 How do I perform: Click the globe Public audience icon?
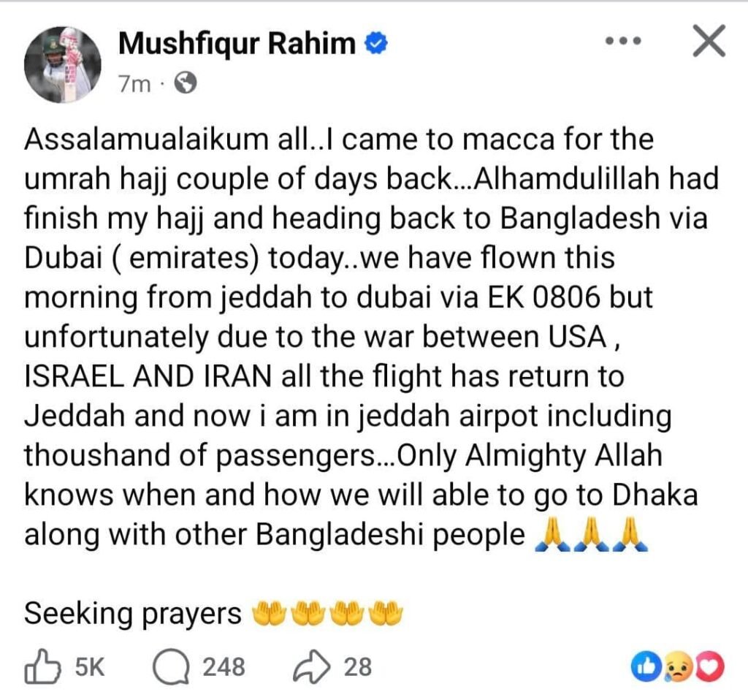[x=187, y=85]
